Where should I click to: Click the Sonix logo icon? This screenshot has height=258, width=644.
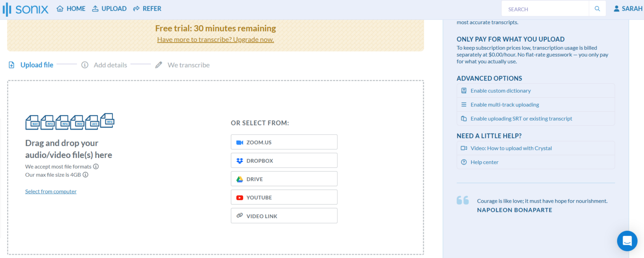coord(7,9)
